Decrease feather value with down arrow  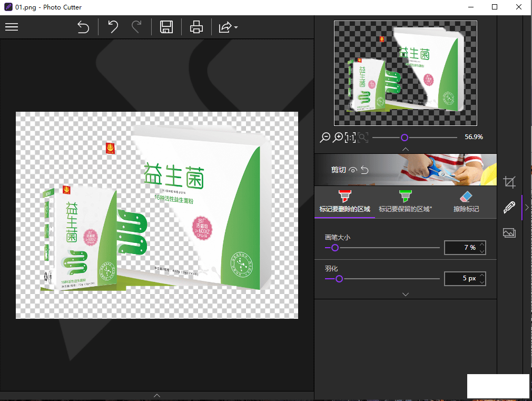coord(482,282)
